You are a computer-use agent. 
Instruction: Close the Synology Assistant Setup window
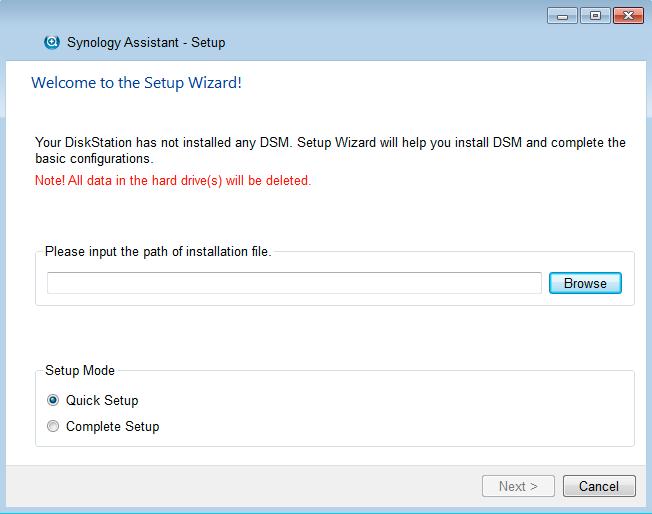pos(628,16)
